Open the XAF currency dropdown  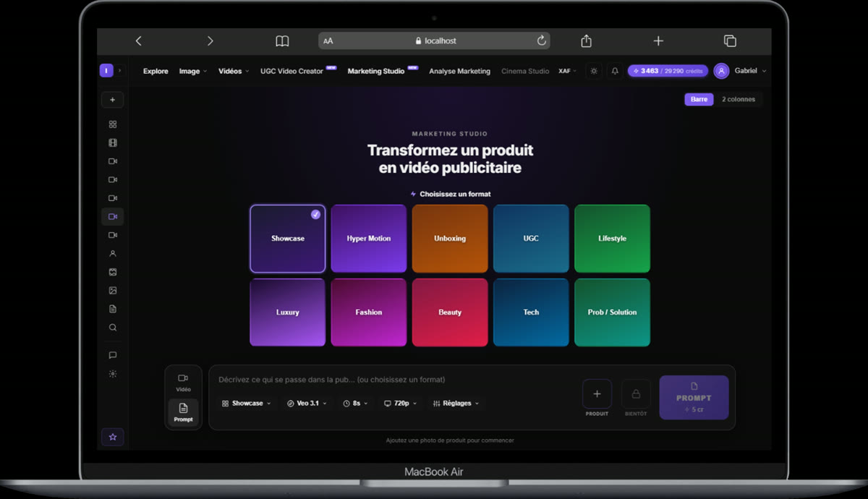point(568,71)
